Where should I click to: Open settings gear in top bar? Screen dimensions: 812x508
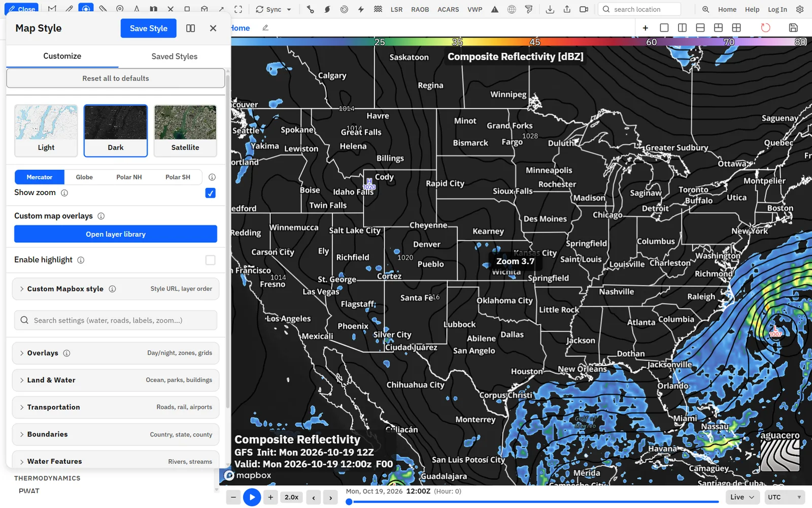pyautogui.click(x=800, y=9)
